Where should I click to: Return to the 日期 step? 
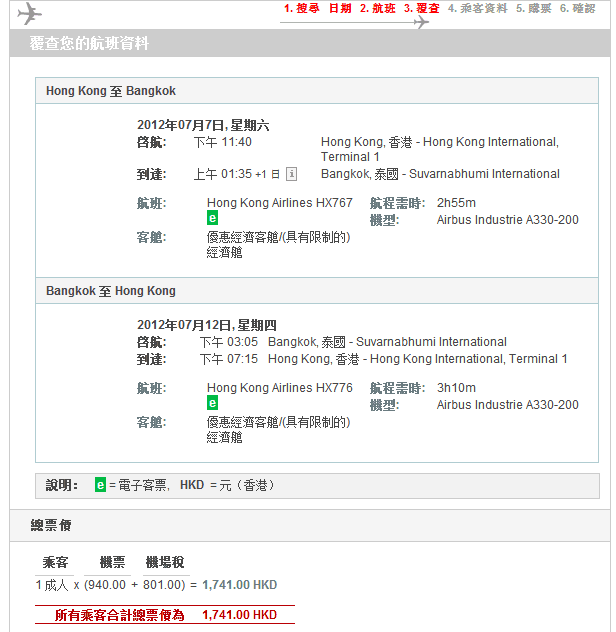pos(340,8)
